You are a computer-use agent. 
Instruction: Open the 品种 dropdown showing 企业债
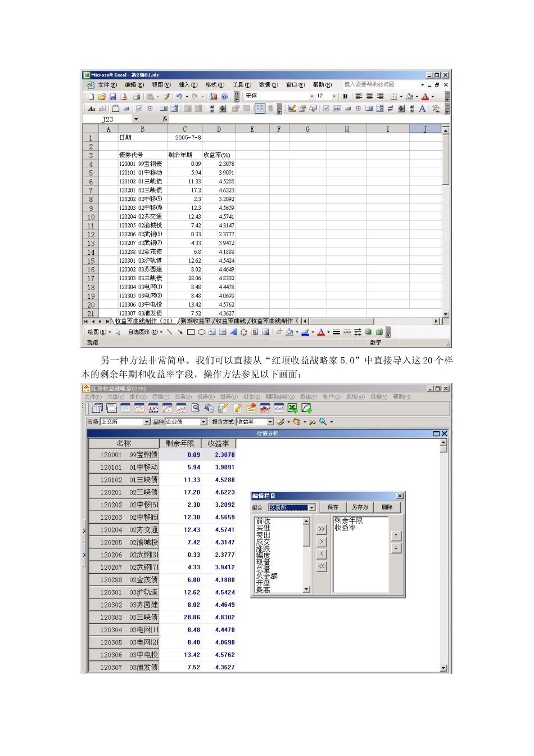coord(203,422)
